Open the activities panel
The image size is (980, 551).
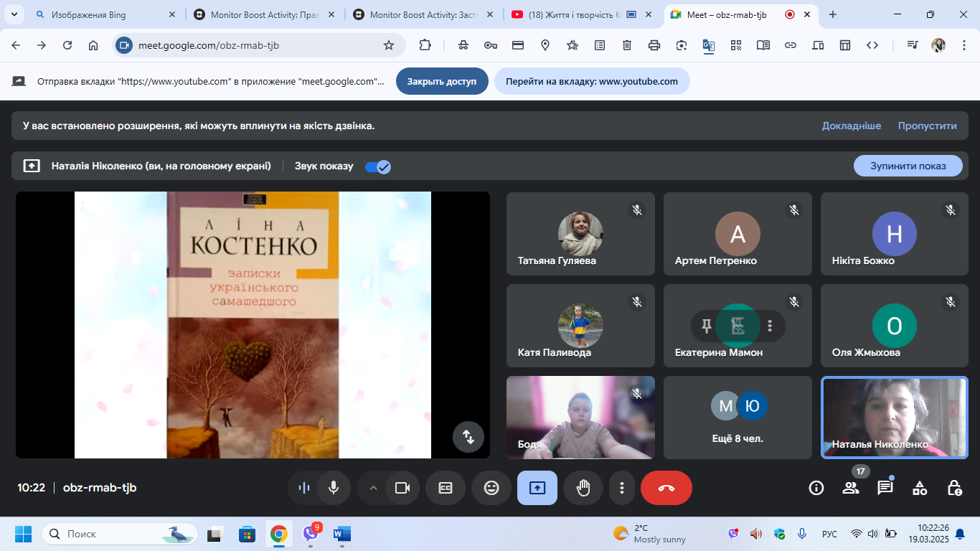point(920,488)
